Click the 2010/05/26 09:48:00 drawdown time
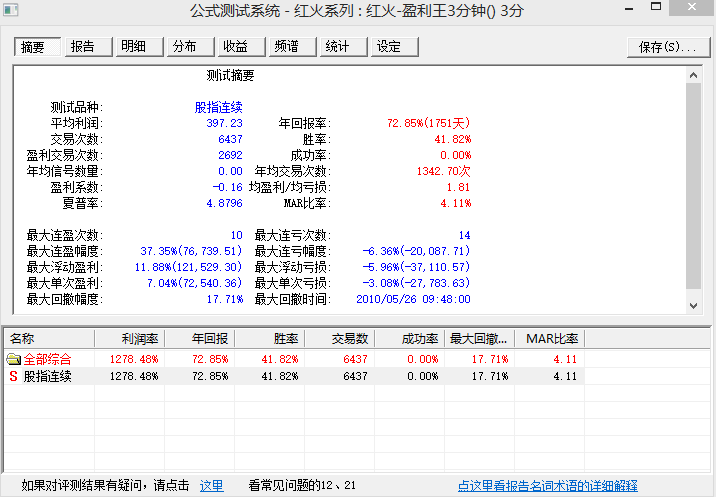Screen dimensions: 716x497 point(413,299)
